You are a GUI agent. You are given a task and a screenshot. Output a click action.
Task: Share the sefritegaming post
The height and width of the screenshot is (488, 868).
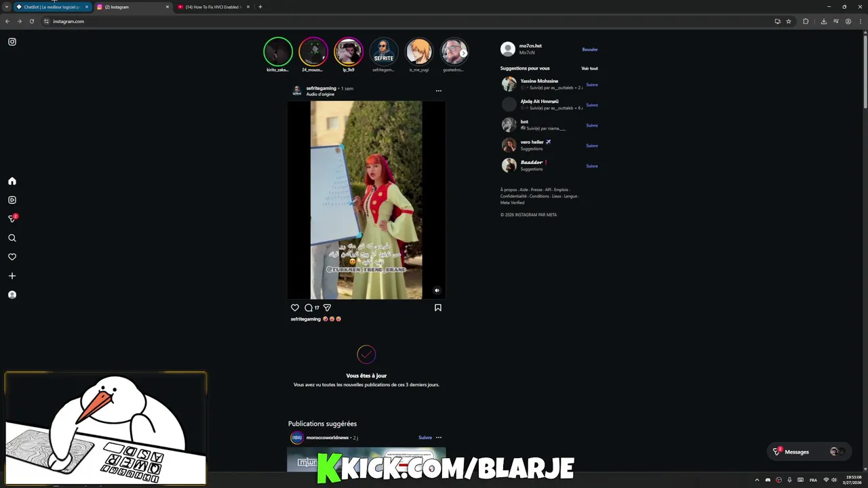pyautogui.click(x=327, y=308)
